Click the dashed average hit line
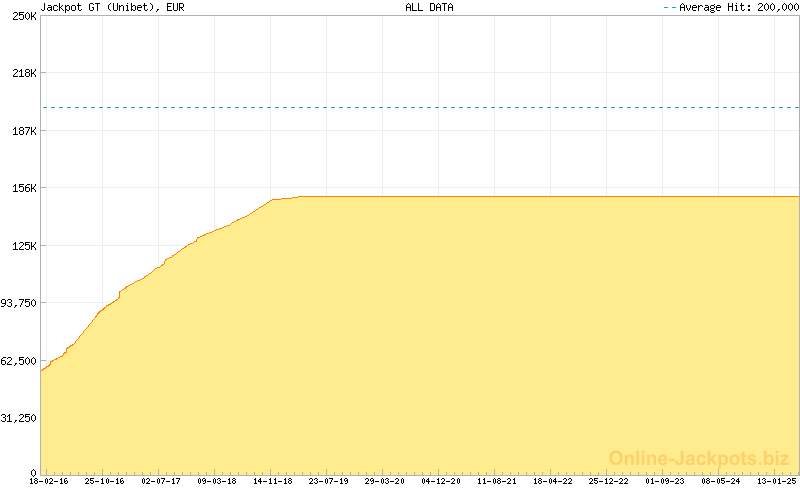The height and width of the screenshot is (490, 800). [x=420, y=107]
